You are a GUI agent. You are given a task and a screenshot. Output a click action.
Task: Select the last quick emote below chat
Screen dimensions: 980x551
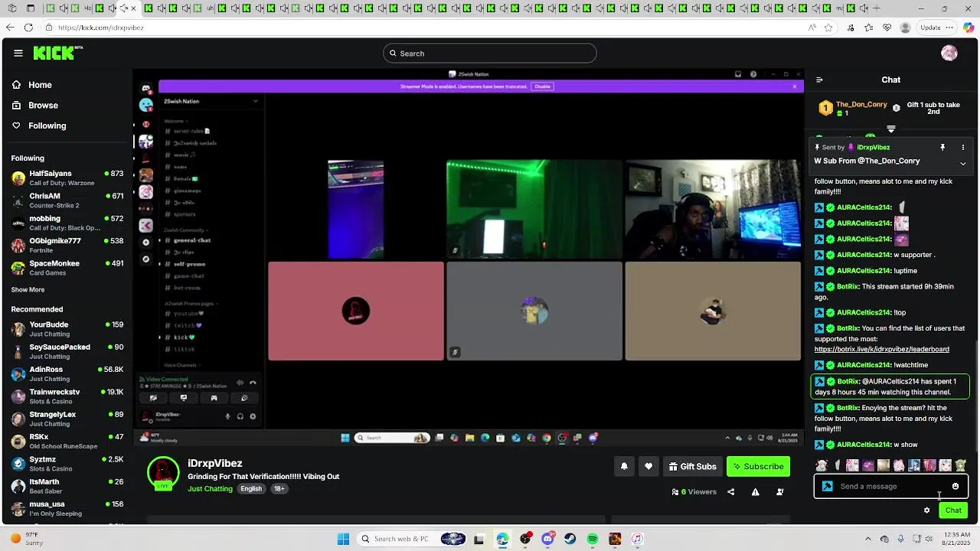point(960,465)
